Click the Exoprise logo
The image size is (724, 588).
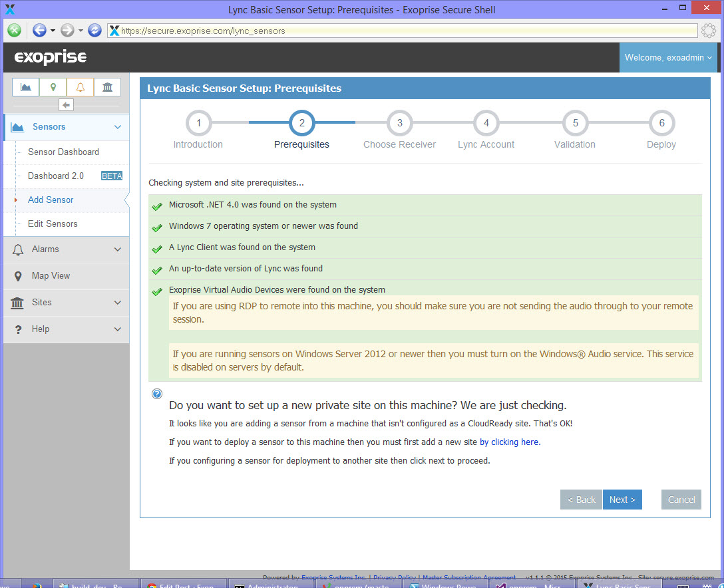coord(51,57)
